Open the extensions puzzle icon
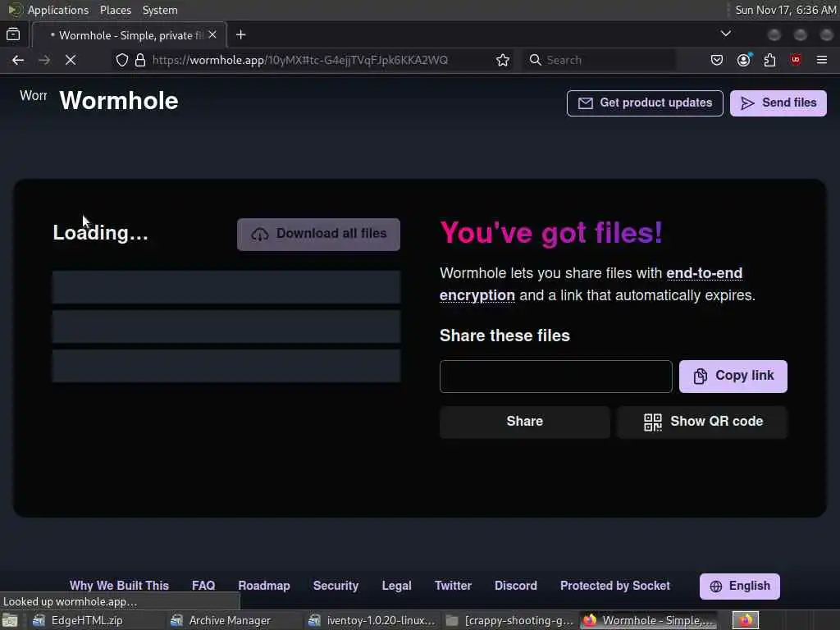The image size is (840, 630). pos(769,60)
